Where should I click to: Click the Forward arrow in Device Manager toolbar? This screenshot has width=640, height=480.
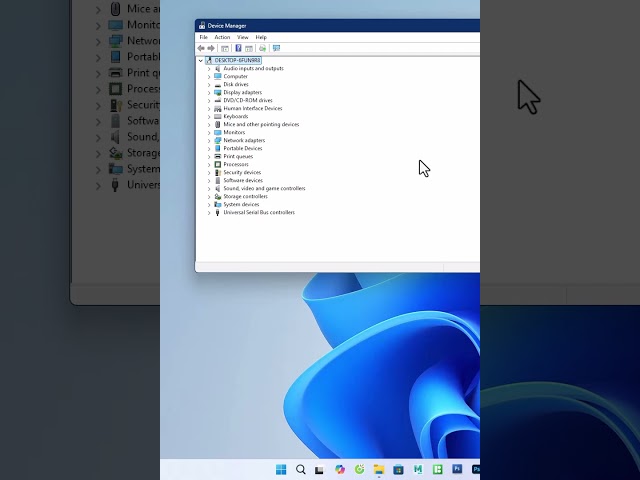[211, 48]
